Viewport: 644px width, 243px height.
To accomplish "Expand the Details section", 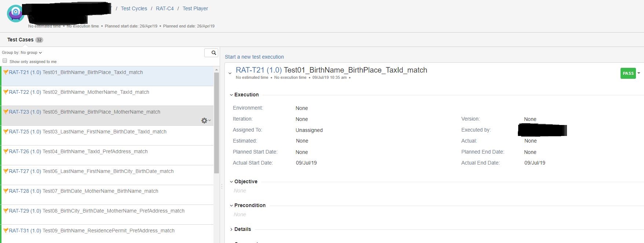I will (x=231, y=229).
